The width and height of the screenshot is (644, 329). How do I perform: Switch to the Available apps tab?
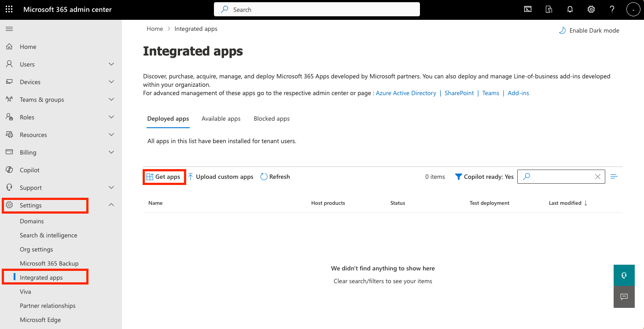pos(221,118)
